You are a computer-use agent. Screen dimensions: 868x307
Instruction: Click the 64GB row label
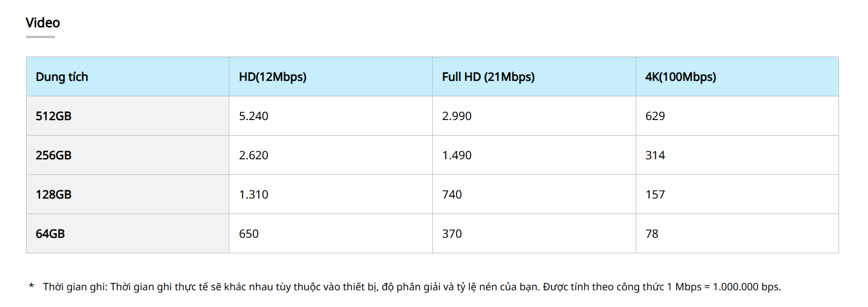50,234
